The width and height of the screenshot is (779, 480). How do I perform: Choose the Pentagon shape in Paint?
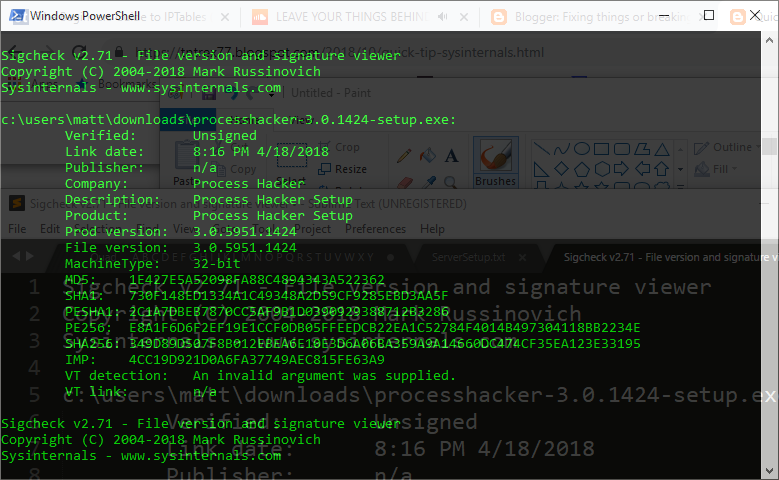tap(582, 169)
